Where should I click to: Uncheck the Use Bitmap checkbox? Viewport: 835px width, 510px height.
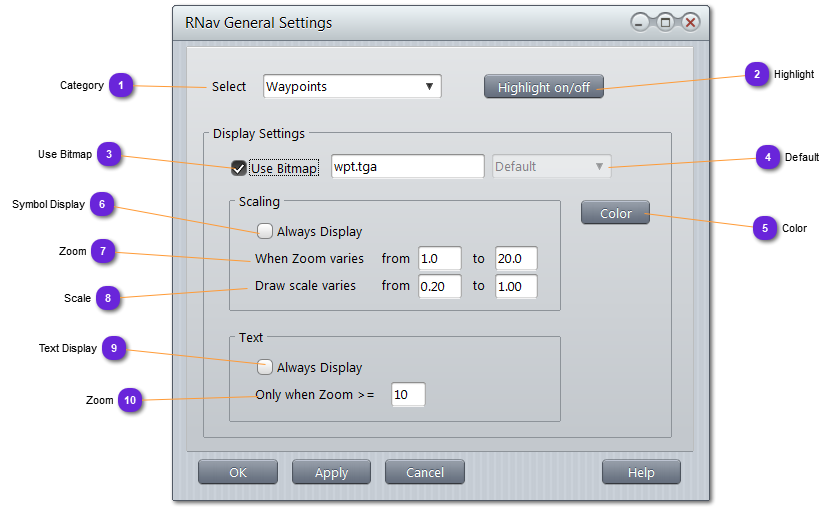(239, 168)
